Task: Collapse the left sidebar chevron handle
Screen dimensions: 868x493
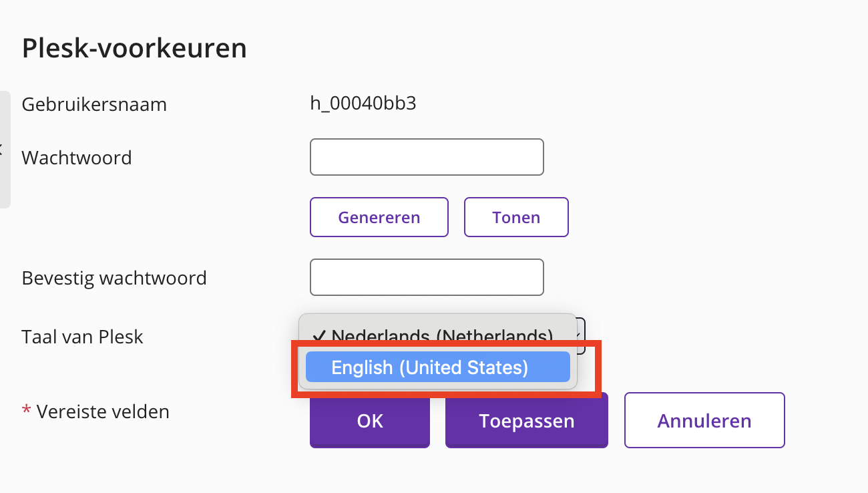Action: click(x=3, y=150)
